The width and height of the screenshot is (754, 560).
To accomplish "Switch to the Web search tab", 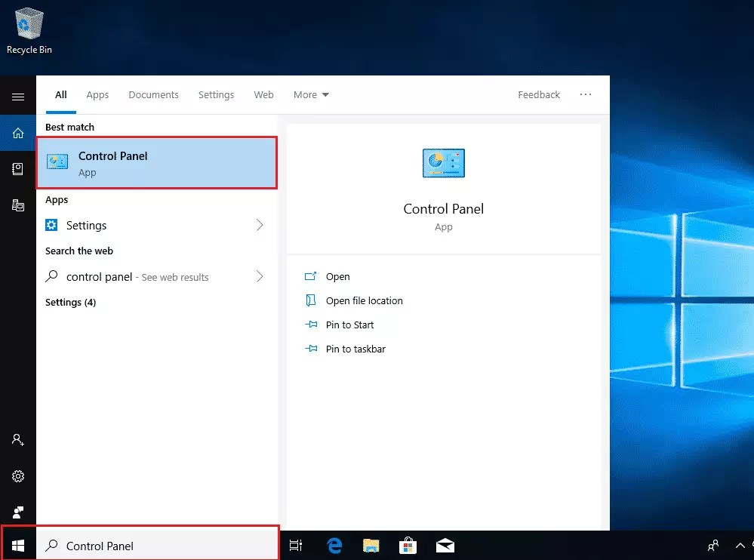I will (x=263, y=94).
